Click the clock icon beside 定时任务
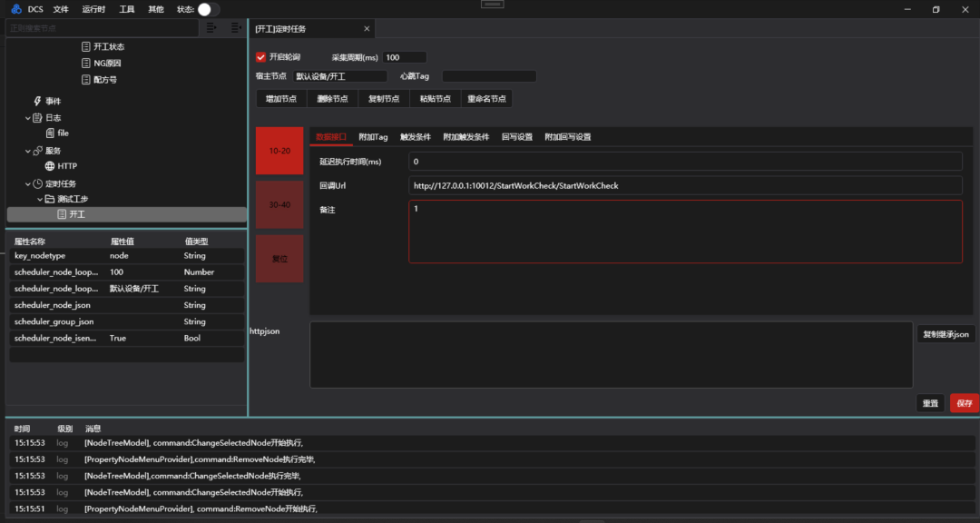980x523 pixels. click(37, 184)
